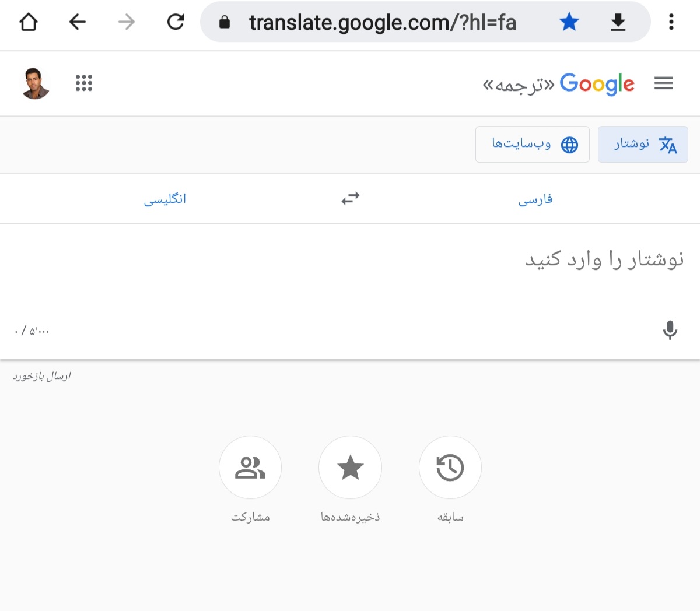Screen dimensions: 700x611
Task: Open the account profile picture
Action: click(x=36, y=83)
